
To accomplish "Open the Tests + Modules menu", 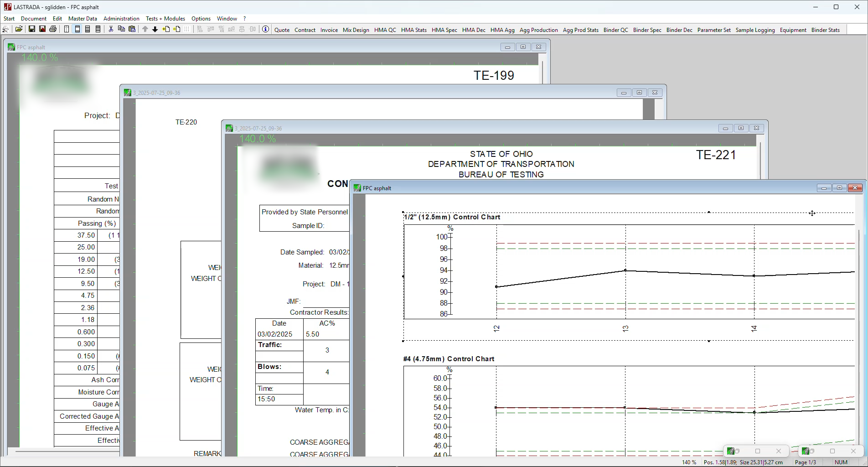I will (x=165, y=19).
